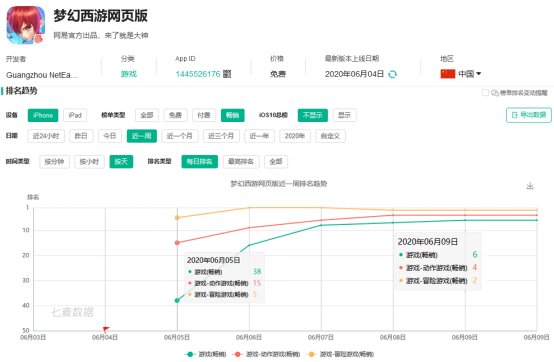Viewport: 554px width, 362px height.
Task: Click green data point at 06月05日
Action: [x=177, y=301]
